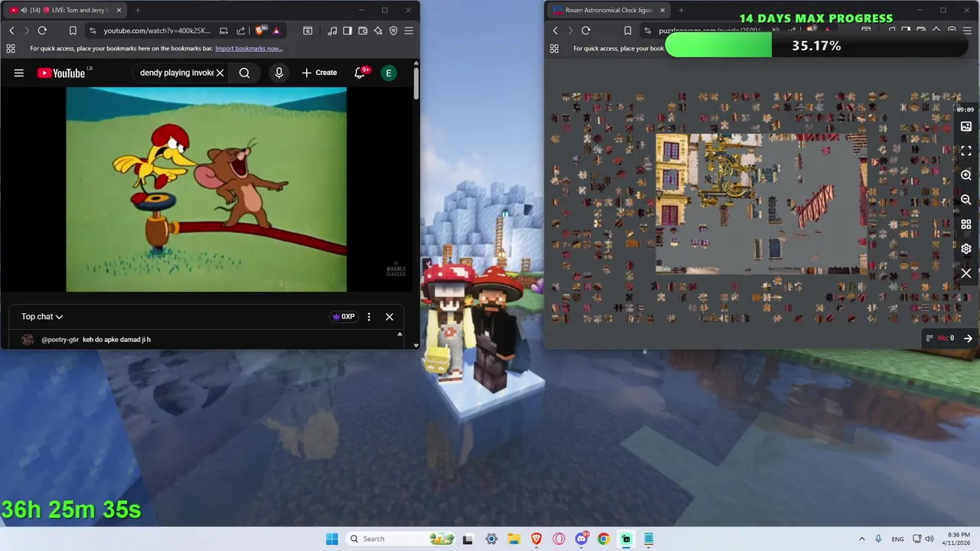Open the tab groups grid icon in YouTube window

tap(10, 48)
